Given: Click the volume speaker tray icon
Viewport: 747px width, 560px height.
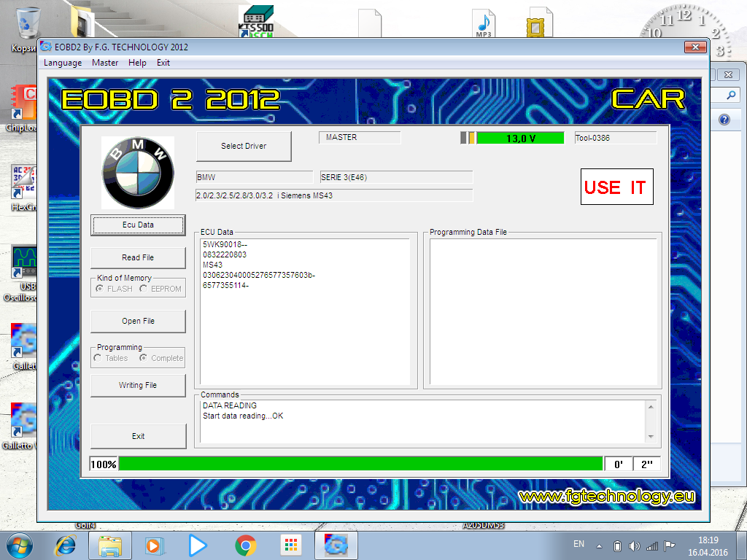Looking at the screenshot, I should click(x=634, y=546).
